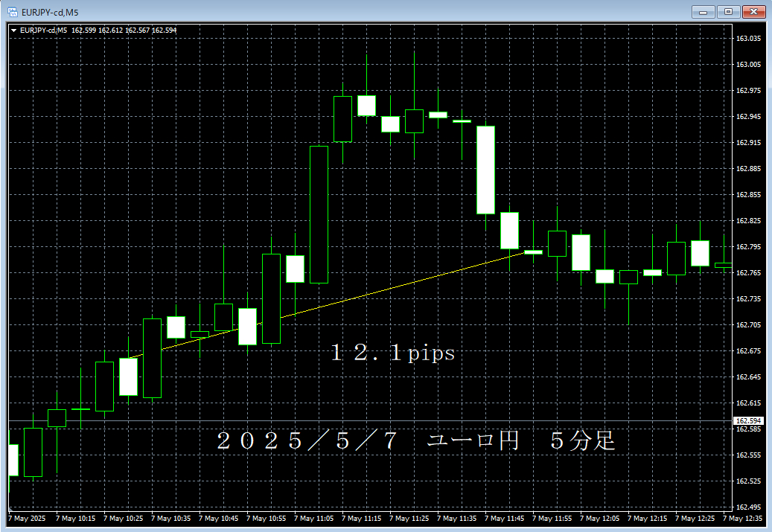
Task: Click the 162.735 price scale label
Action: 748,298
